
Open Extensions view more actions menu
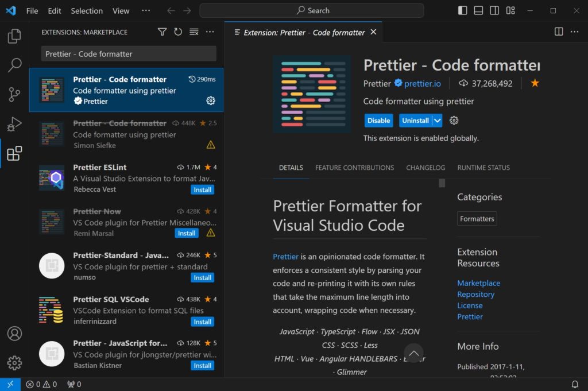tap(210, 32)
